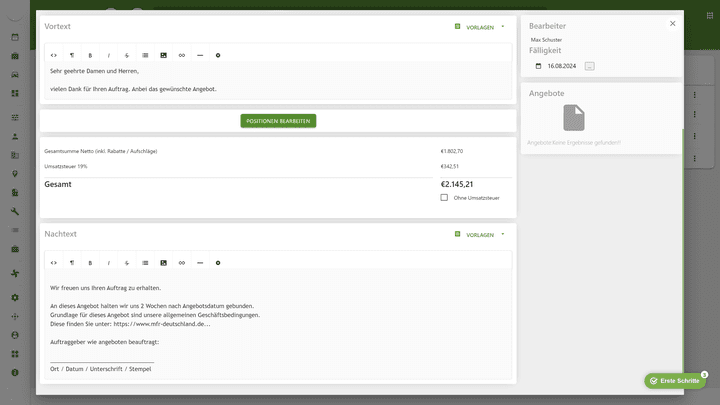720x405 pixels.
Task: Open the wrench tools icon in sidebar
Action: click(15, 211)
